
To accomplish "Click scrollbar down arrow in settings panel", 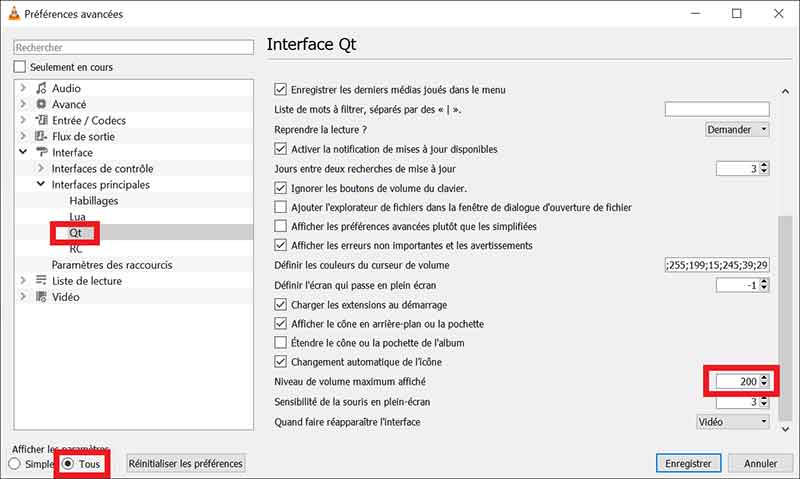I will 785,429.
